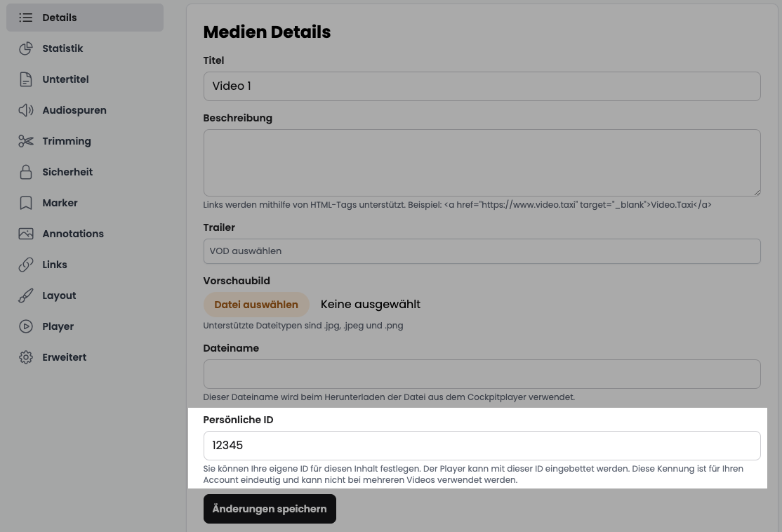The width and height of the screenshot is (782, 532).
Task: Click the Persönliche ID label
Action: [239, 420]
